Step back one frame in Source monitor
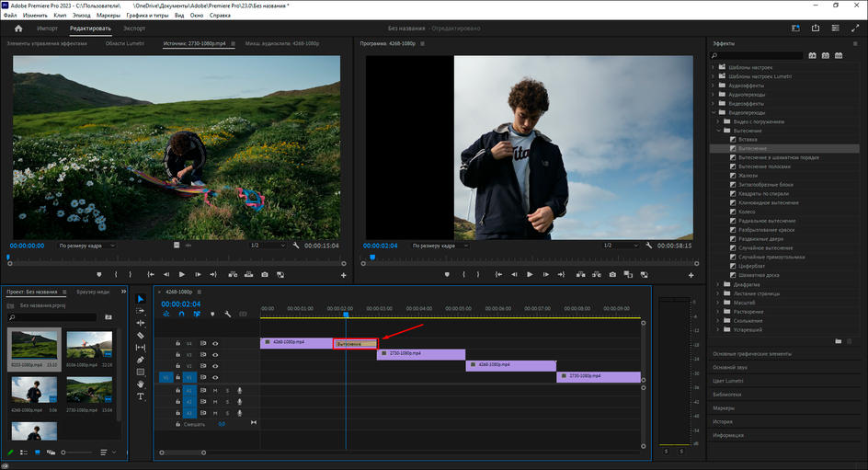 (x=166, y=275)
